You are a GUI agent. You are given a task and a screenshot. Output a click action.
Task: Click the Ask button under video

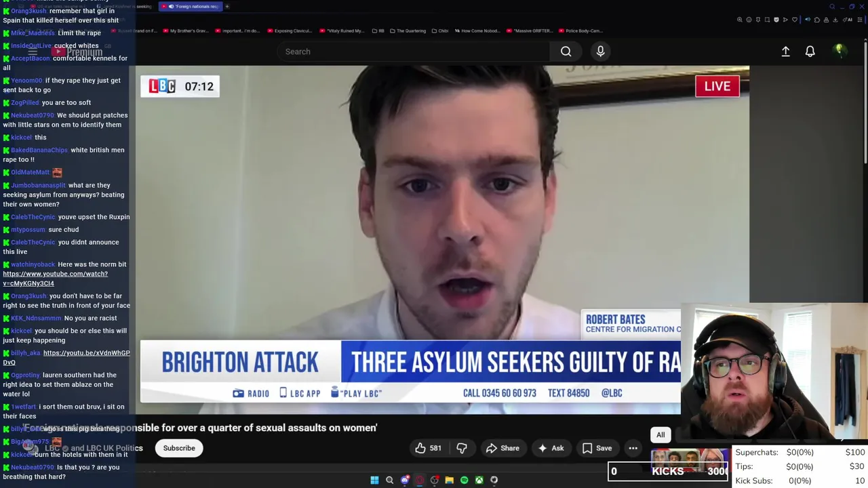551,448
